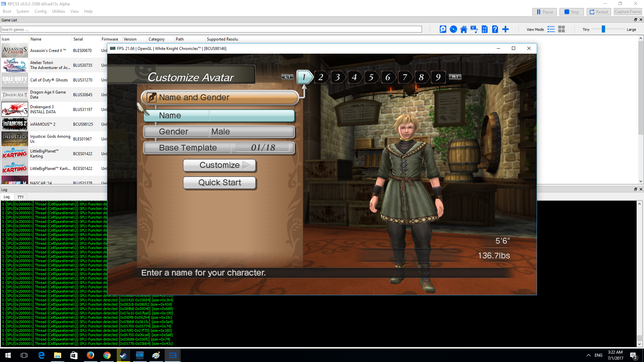The width and height of the screenshot is (644, 362).
Task: Show audio/video category filter icon
Action: [474, 29]
